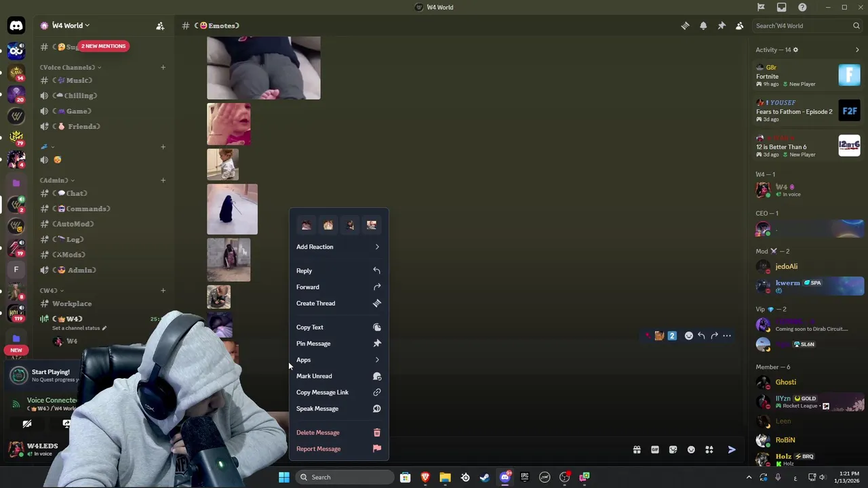Open the Workplace channel
The width and height of the screenshot is (868, 488).
(103, 304)
